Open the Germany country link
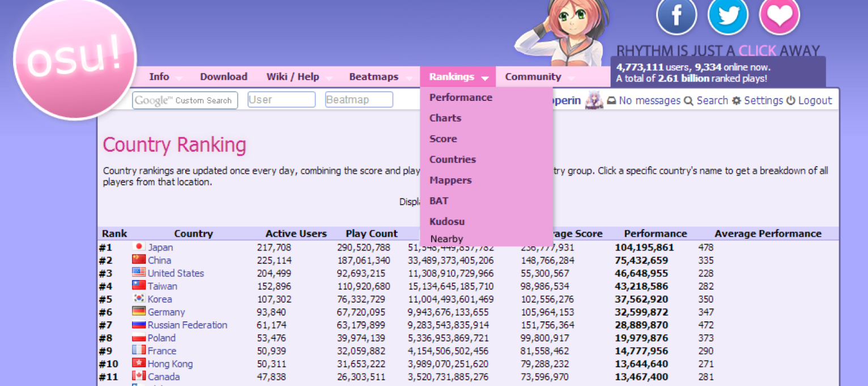 [x=166, y=312]
